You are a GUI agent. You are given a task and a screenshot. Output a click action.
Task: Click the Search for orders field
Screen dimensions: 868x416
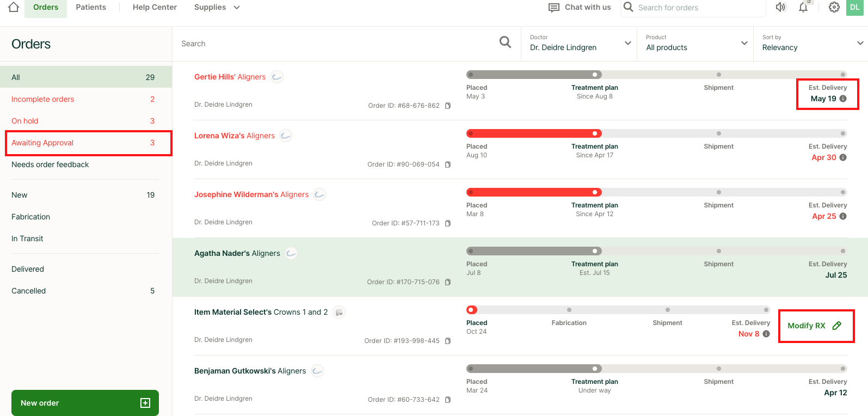point(697,8)
